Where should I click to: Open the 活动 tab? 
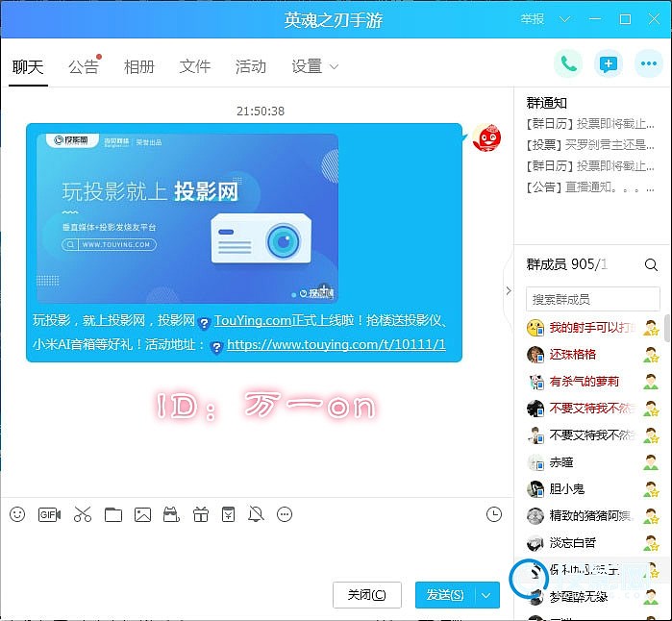251,67
